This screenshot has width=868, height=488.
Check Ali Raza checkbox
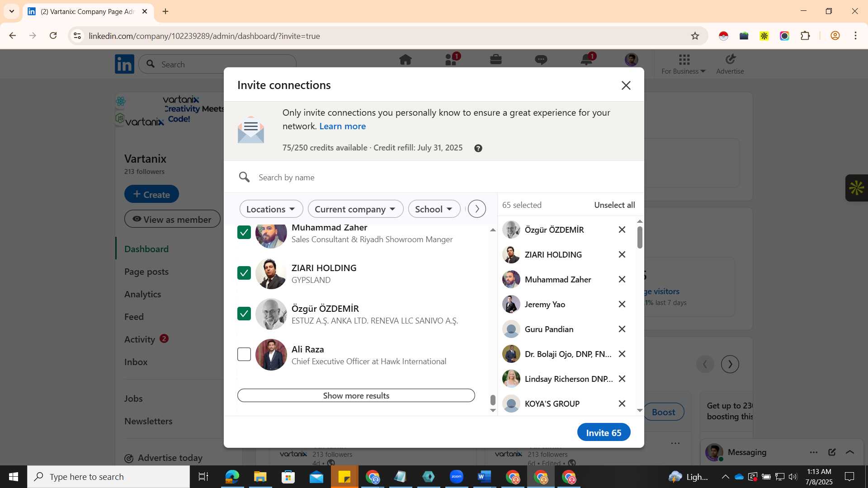[x=244, y=354]
